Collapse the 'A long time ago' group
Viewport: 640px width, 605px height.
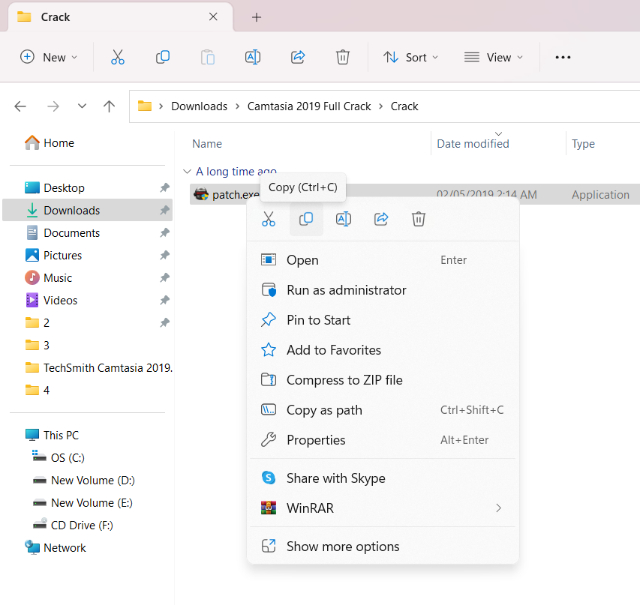click(x=187, y=171)
